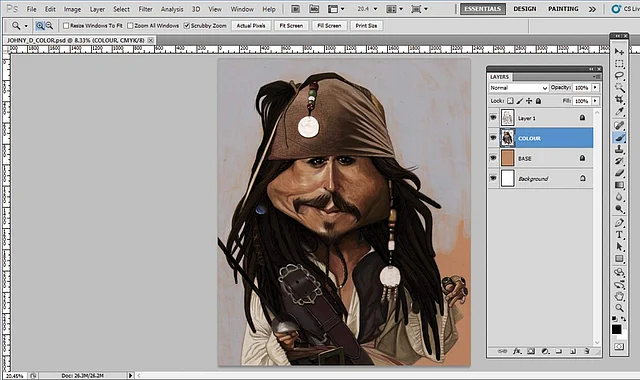Select the Healing Brush tool
The image size is (640, 380).
619,125
